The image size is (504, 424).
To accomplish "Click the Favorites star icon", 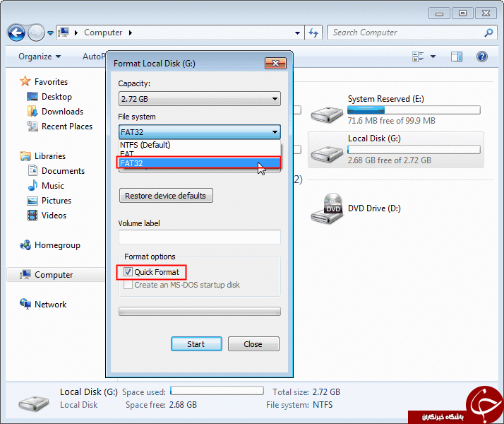I will 25,81.
